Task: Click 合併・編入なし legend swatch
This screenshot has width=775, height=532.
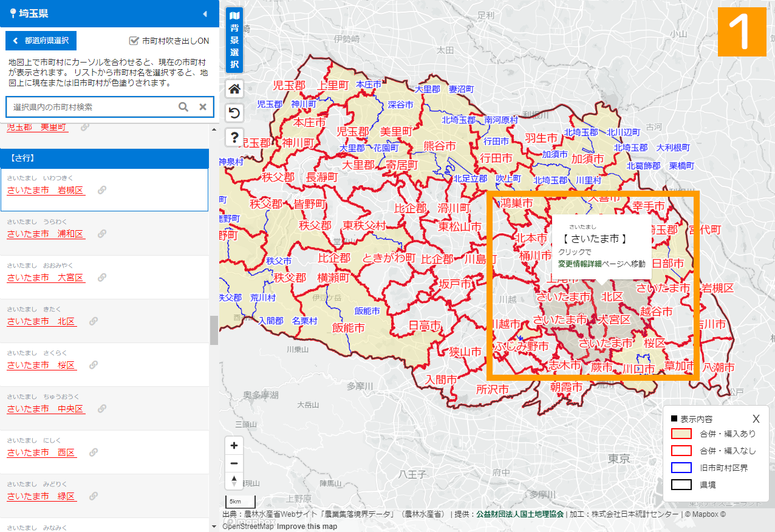Action: (x=681, y=451)
